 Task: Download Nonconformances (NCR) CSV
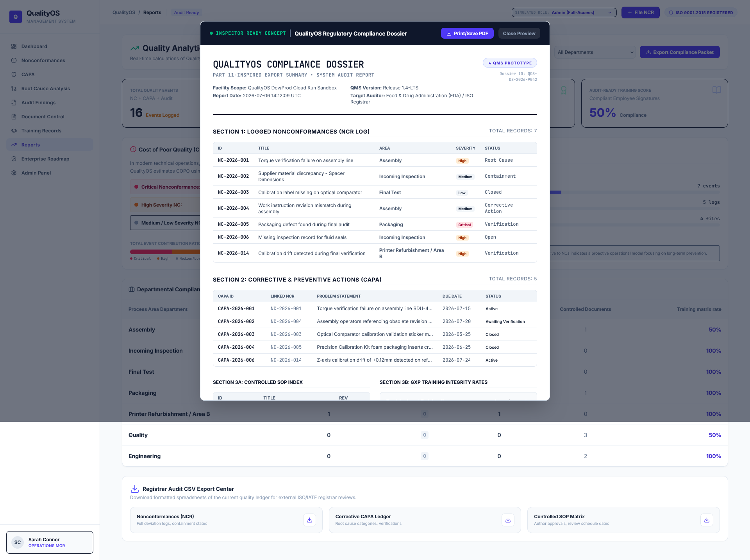pyautogui.click(x=309, y=520)
